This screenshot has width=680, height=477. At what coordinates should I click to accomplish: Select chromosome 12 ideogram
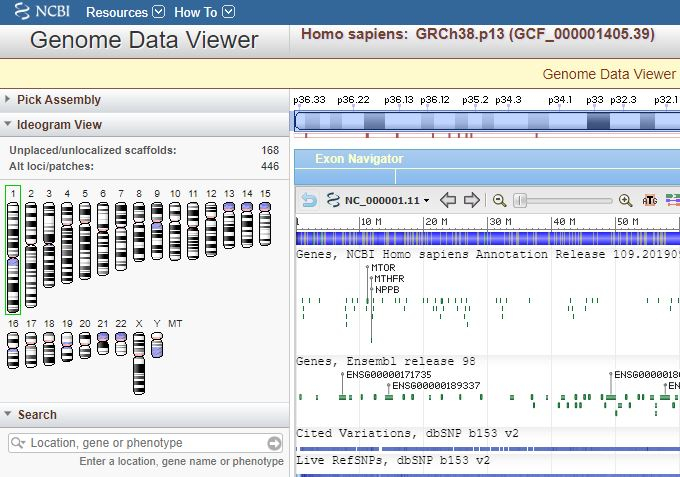[x=211, y=229]
